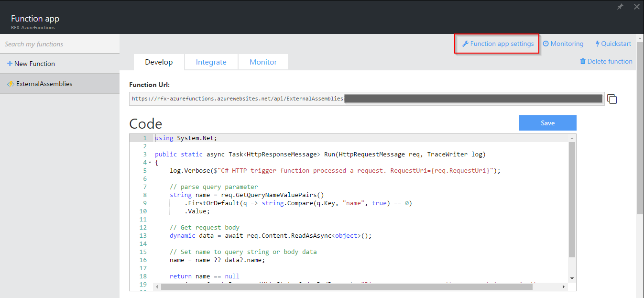Open the Monitor tab
The image size is (644, 298).
tap(263, 62)
